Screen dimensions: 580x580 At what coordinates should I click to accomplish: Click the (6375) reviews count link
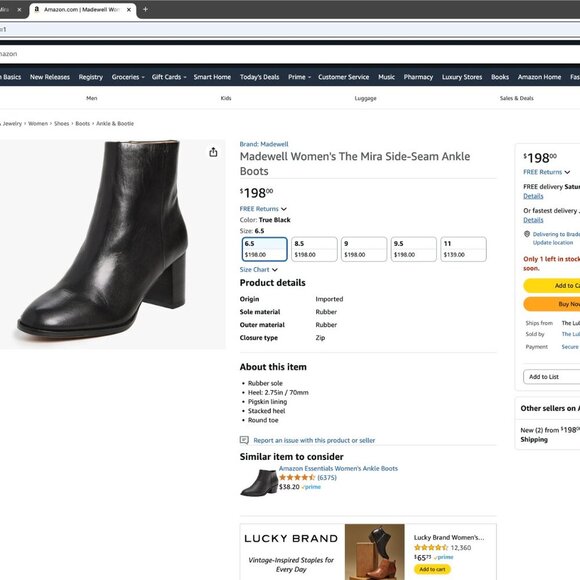(327, 478)
